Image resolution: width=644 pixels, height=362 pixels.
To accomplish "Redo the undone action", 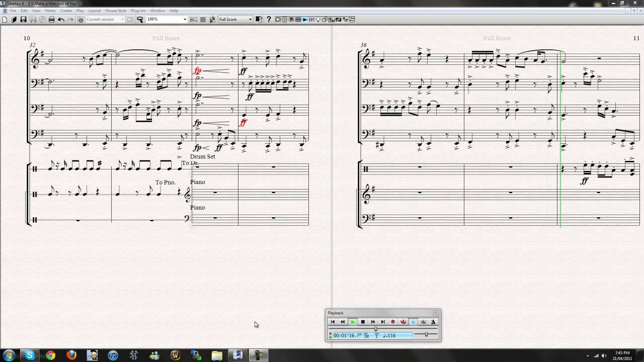I will pyautogui.click(x=70, y=20).
